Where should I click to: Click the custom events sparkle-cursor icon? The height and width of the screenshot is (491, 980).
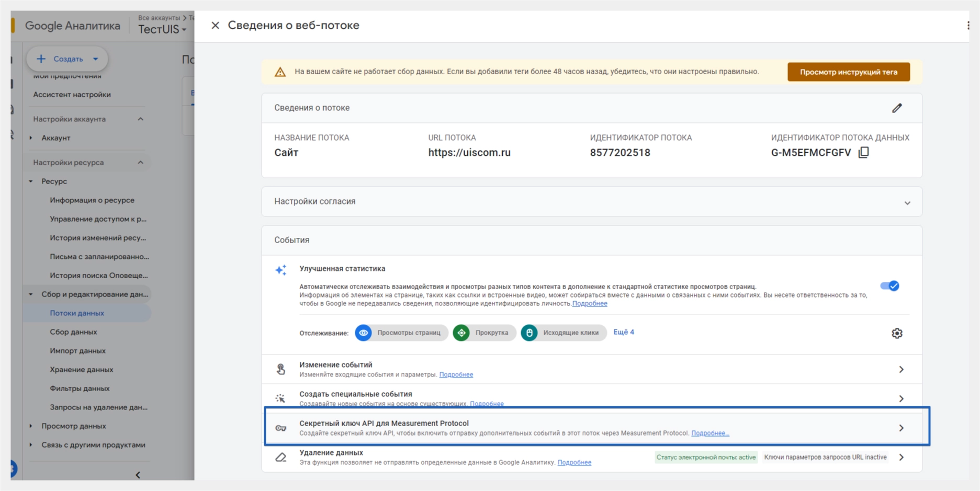tap(281, 398)
